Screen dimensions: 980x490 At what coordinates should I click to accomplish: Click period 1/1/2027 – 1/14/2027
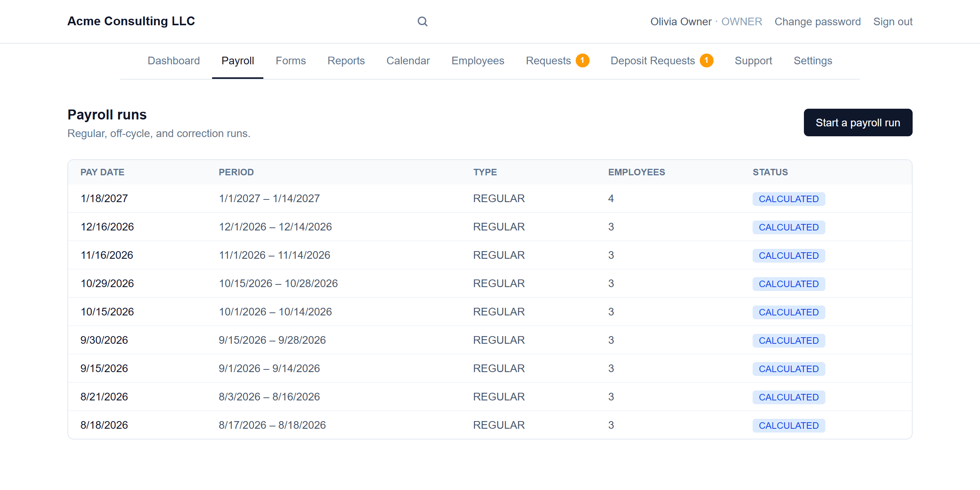(x=269, y=198)
